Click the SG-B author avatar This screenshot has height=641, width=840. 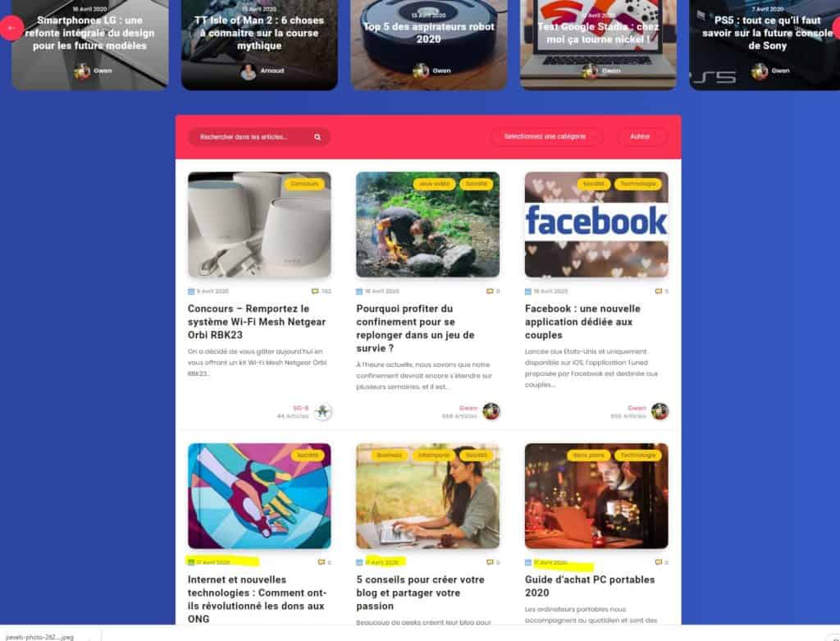(x=322, y=412)
